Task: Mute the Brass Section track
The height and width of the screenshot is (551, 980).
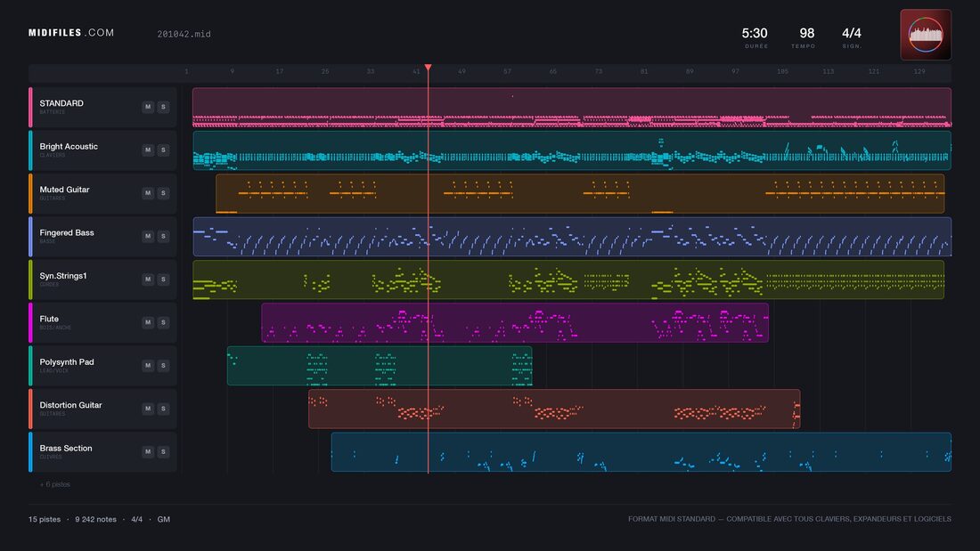Action: 148,451
